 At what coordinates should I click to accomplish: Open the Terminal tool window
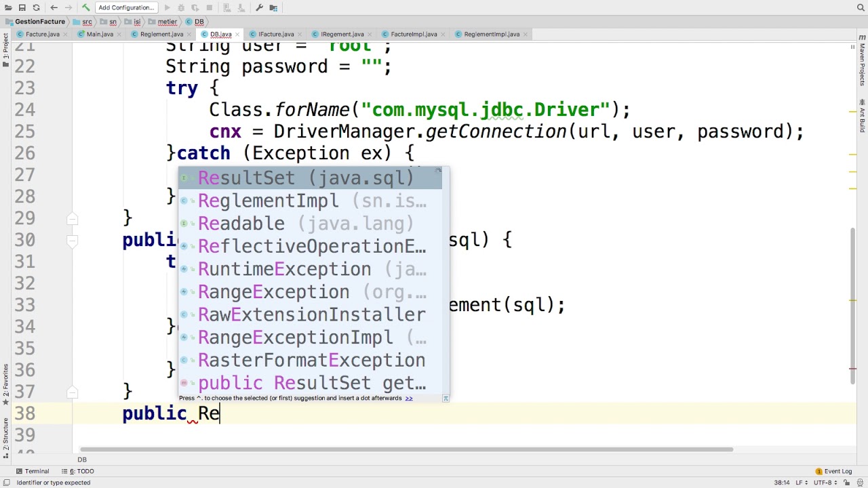point(32,471)
